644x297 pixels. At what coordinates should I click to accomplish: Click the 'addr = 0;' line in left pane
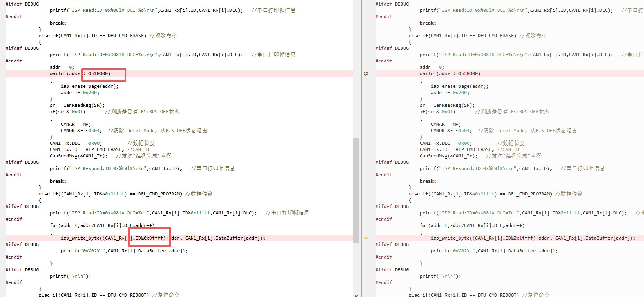click(62, 67)
